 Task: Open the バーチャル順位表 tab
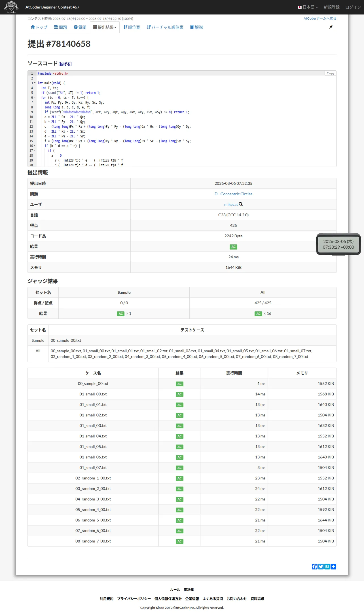165,27
